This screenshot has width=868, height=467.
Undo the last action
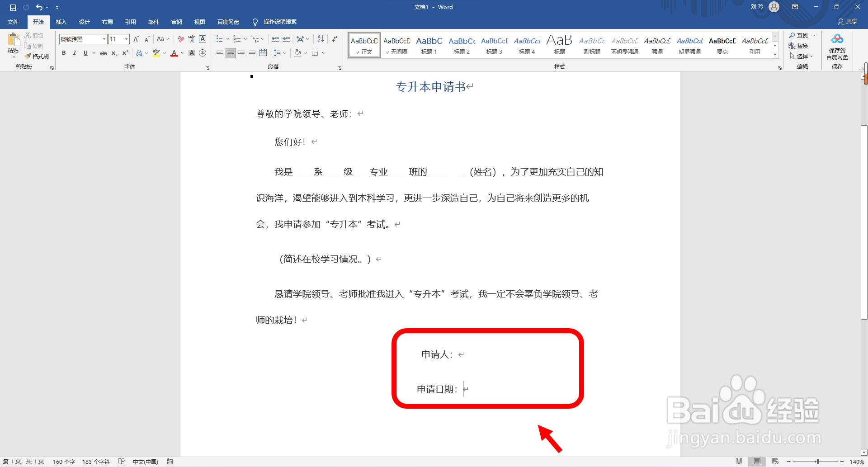[39, 7]
